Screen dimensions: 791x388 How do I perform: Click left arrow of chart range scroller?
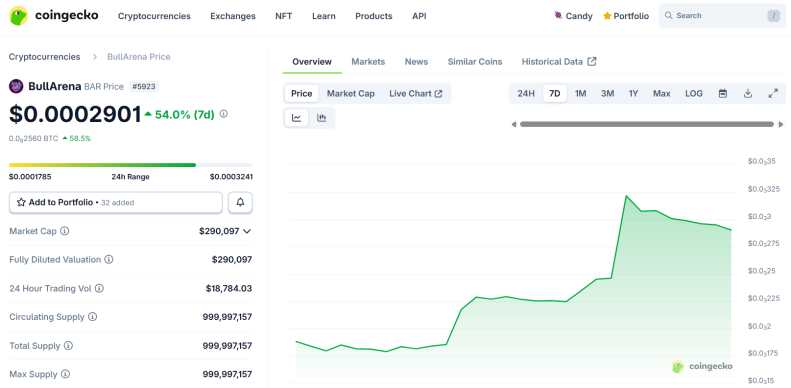point(514,124)
